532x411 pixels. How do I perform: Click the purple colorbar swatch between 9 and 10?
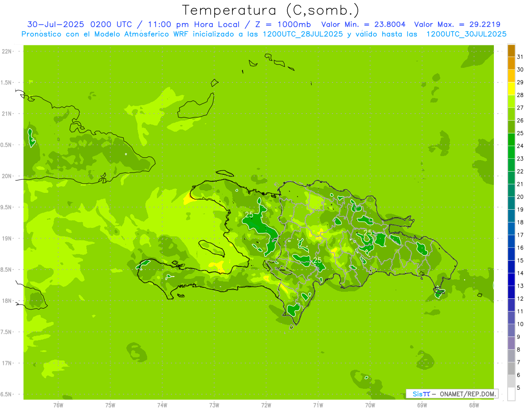511,331
